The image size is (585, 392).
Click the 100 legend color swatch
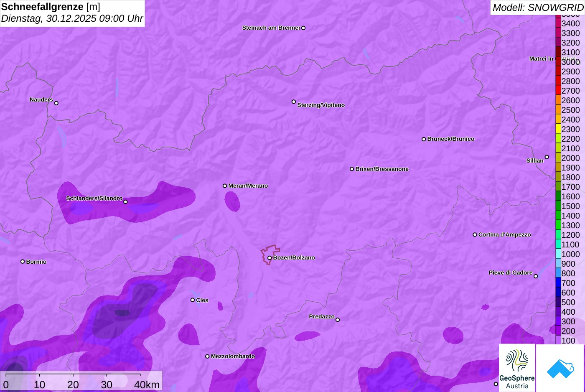(558, 340)
